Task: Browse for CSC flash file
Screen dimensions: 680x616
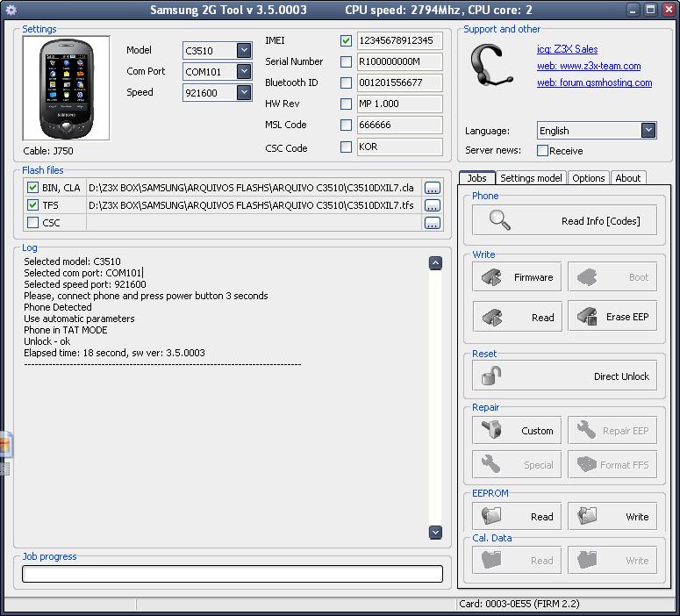Action: click(x=432, y=223)
